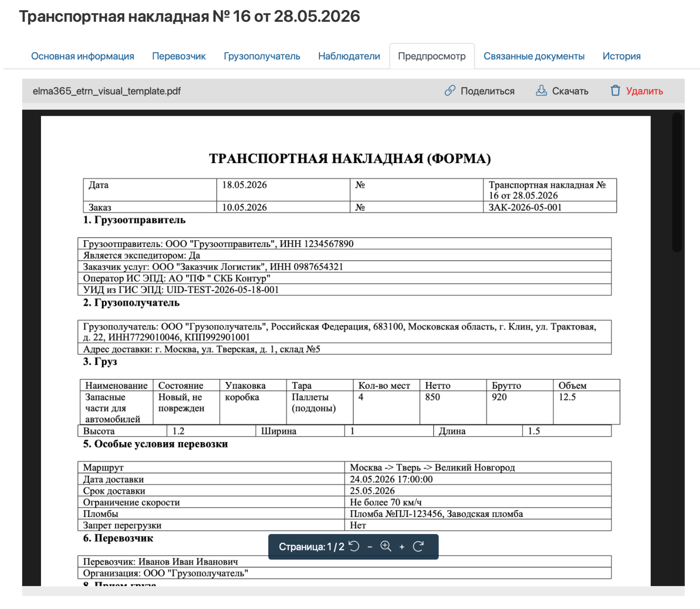
Task: Open the Основная информация tab
Action: click(x=82, y=56)
